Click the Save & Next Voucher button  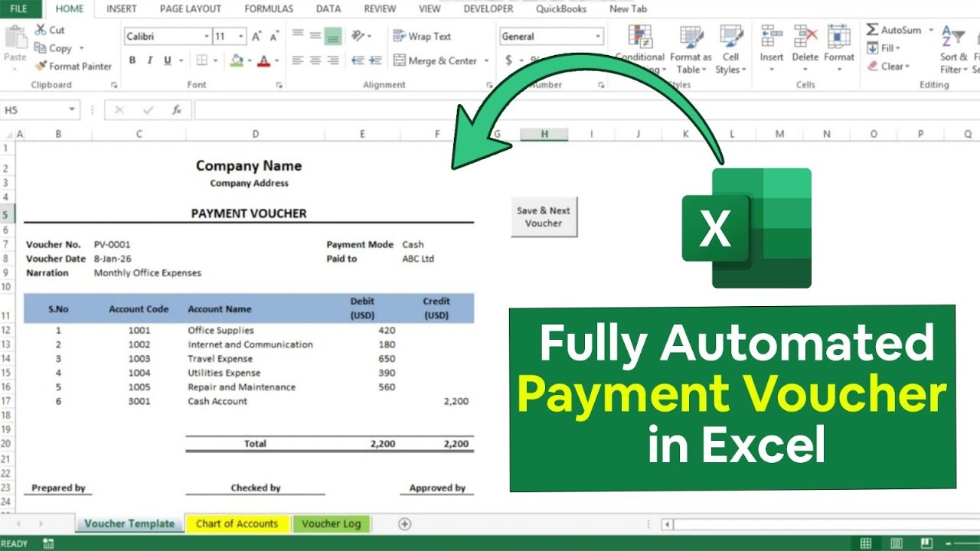tap(544, 217)
